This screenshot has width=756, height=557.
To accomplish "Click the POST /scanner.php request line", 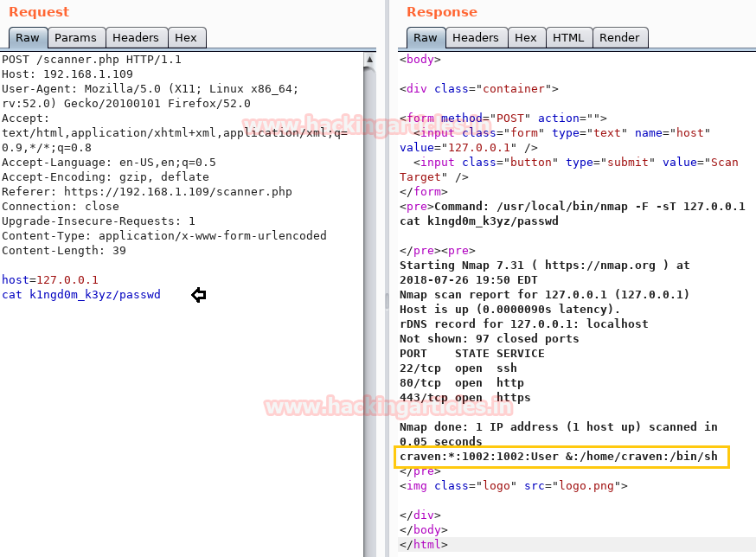I will tap(92, 60).
